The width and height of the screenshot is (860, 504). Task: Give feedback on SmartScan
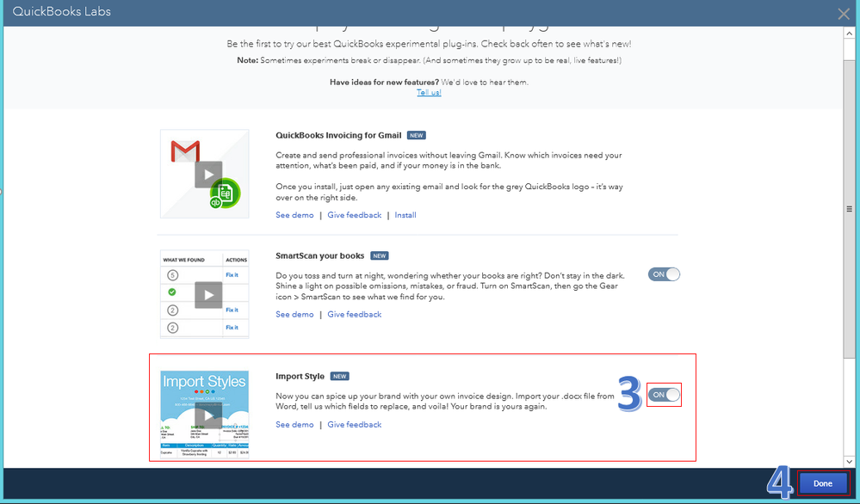[355, 314]
